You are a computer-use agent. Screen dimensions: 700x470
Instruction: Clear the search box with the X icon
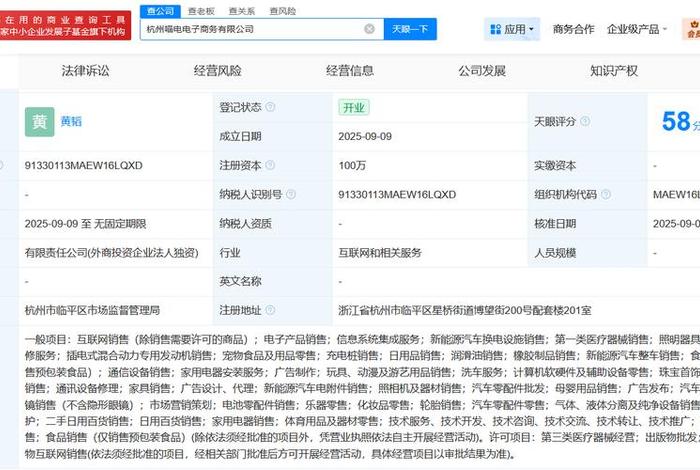point(369,29)
